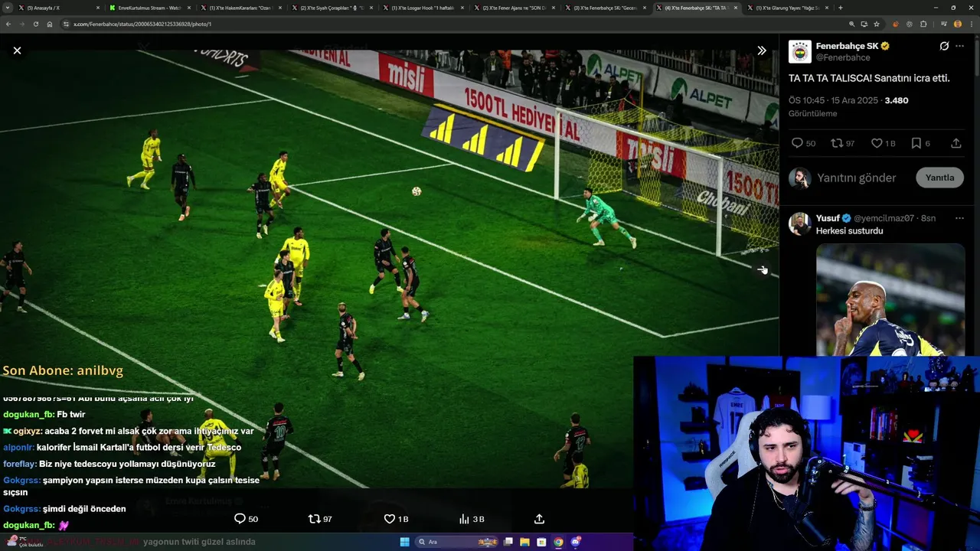Click the address bar URL
980x551 pixels.
142,24
